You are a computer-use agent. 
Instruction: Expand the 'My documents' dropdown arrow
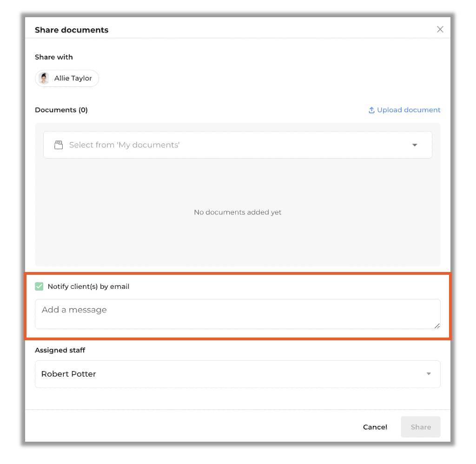pos(414,145)
